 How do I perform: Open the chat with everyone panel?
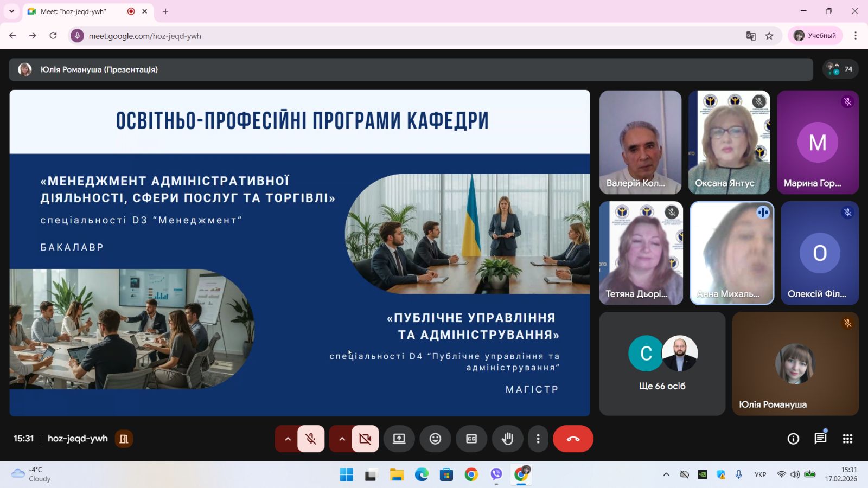point(820,439)
